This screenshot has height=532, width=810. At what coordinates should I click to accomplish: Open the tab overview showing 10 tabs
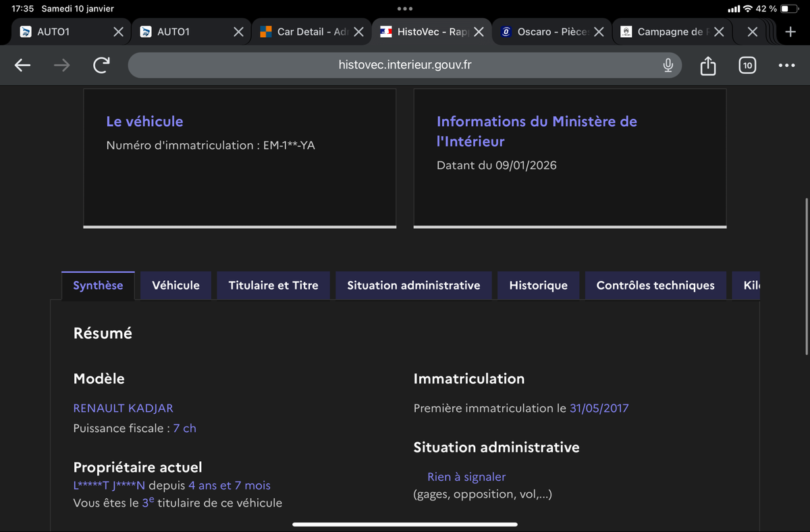tap(747, 65)
